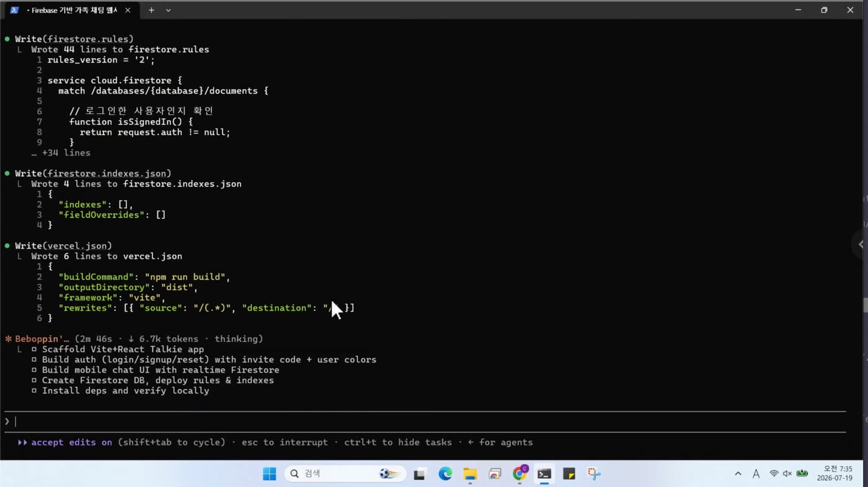Screen dimensions: 868x487
Task: Click the Terminal icon in the taskbar
Action: (x=544, y=474)
